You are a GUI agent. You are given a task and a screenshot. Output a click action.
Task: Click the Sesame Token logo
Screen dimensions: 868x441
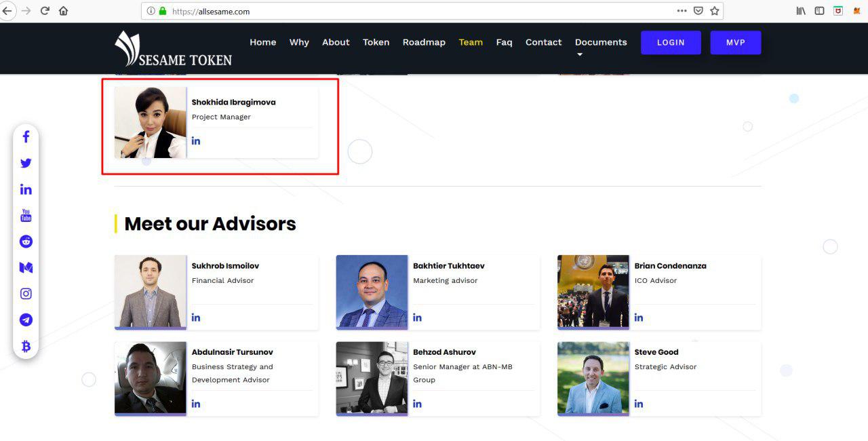tap(174, 49)
